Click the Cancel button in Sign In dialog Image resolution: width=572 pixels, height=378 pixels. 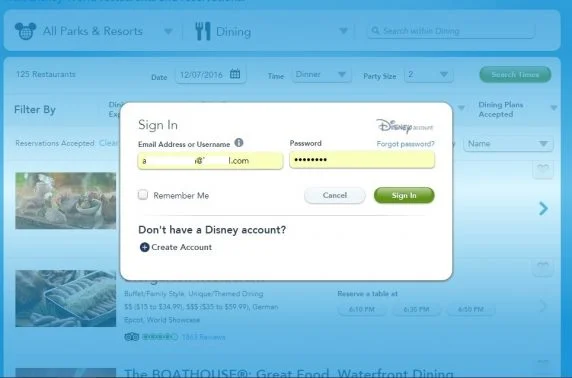coord(335,195)
